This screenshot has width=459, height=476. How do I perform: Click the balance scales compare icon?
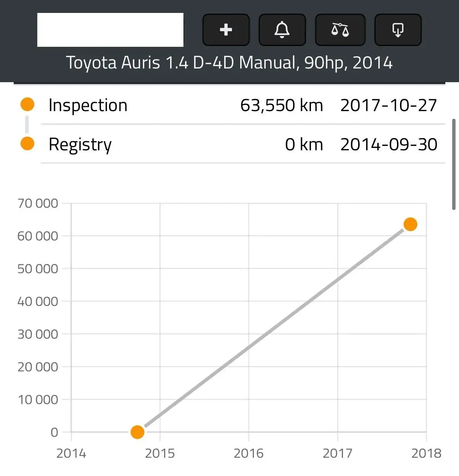tap(340, 30)
